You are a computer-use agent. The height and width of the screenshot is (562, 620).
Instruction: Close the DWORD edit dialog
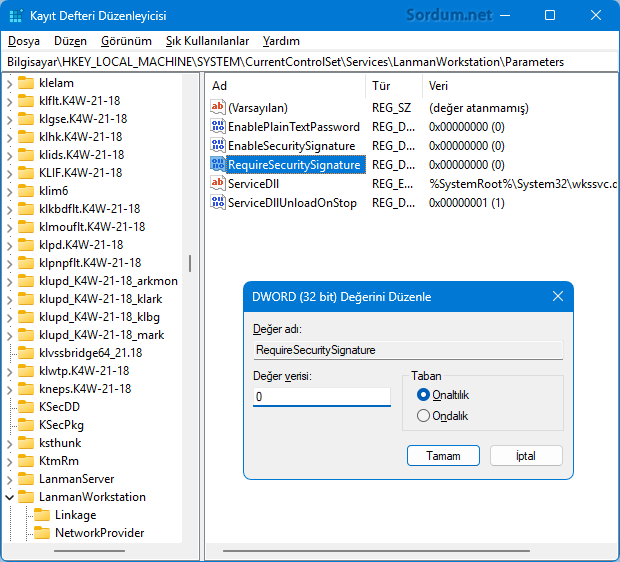[x=558, y=296]
